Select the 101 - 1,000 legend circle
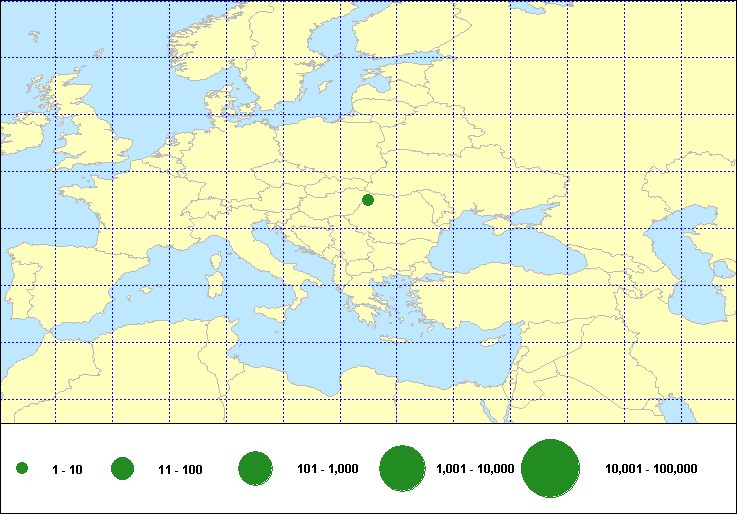Screen dimensions: 737x514 click(x=256, y=469)
